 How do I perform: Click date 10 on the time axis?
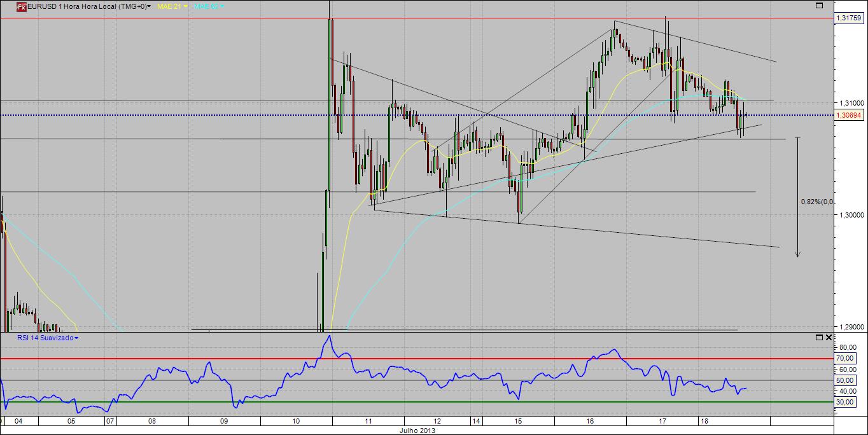296,421
